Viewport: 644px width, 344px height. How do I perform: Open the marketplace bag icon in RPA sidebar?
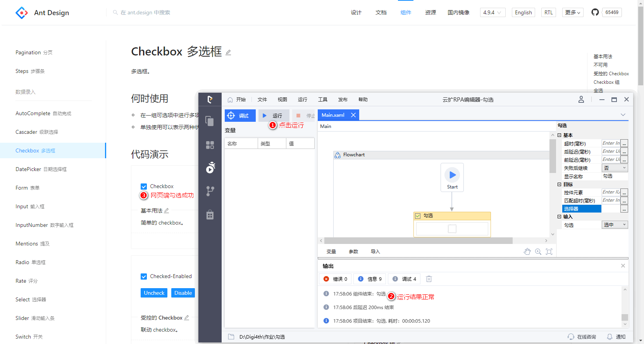click(x=210, y=214)
